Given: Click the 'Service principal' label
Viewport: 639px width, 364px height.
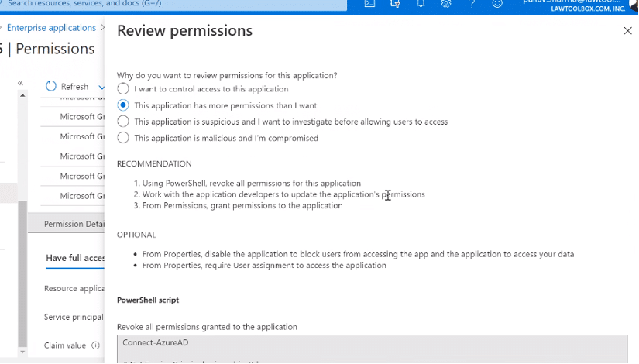Looking at the screenshot, I should tap(74, 317).
